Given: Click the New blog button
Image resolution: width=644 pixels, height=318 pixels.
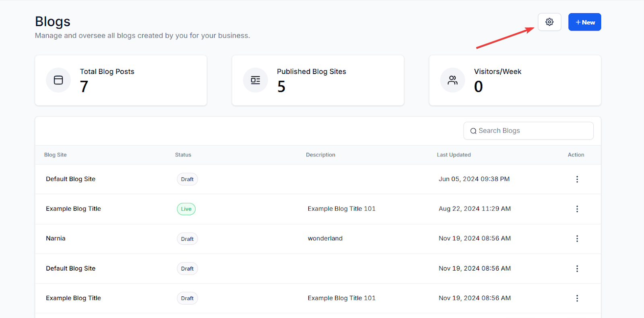Looking at the screenshot, I should 584,22.
